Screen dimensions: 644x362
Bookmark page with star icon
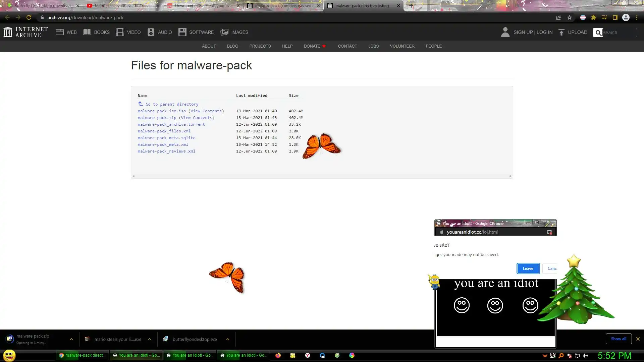[569, 17]
